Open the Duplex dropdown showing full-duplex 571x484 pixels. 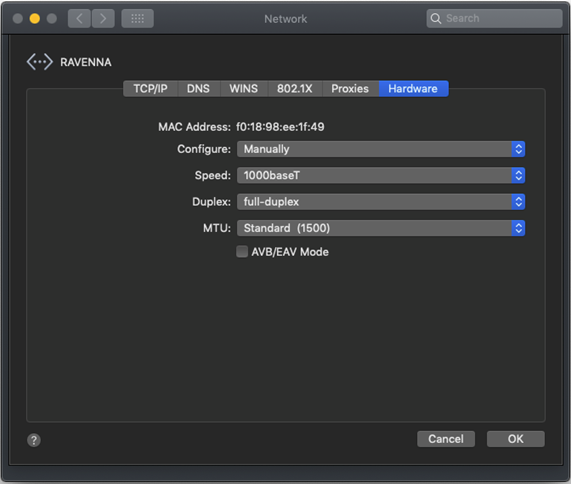[381, 202]
